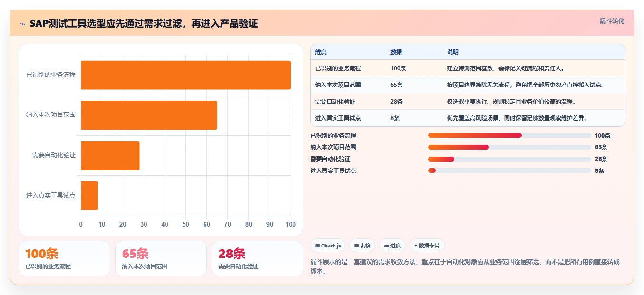
Task: Click the chart bar for 纳入本次项目范围
Action: [x=149, y=115]
